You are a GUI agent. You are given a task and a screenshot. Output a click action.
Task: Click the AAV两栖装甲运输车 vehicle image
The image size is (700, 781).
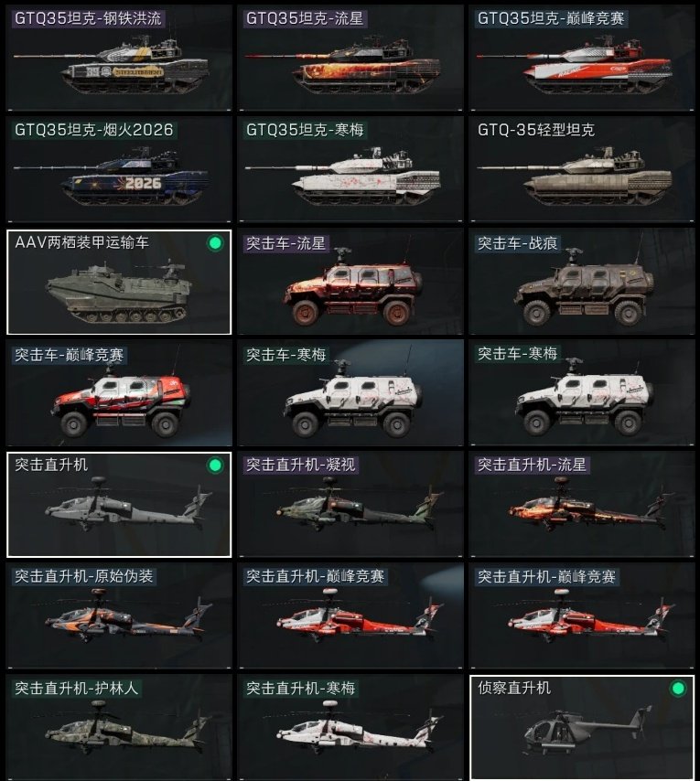coord(119,293)
